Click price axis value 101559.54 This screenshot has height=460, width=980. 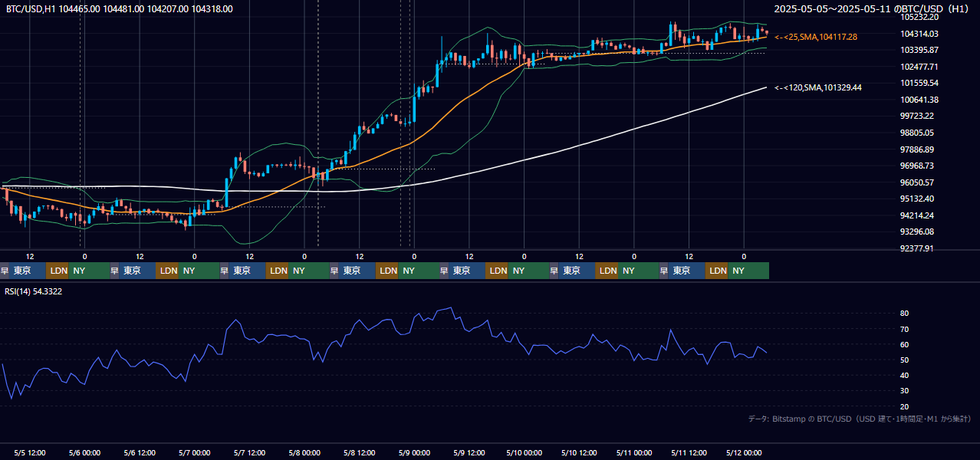pyautogui.click(x=919, y=83)
